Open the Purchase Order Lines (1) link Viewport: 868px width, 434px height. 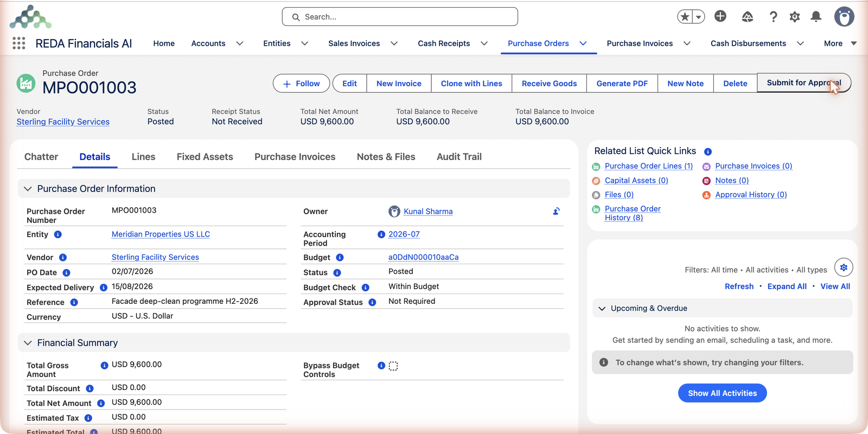(649, 166)
